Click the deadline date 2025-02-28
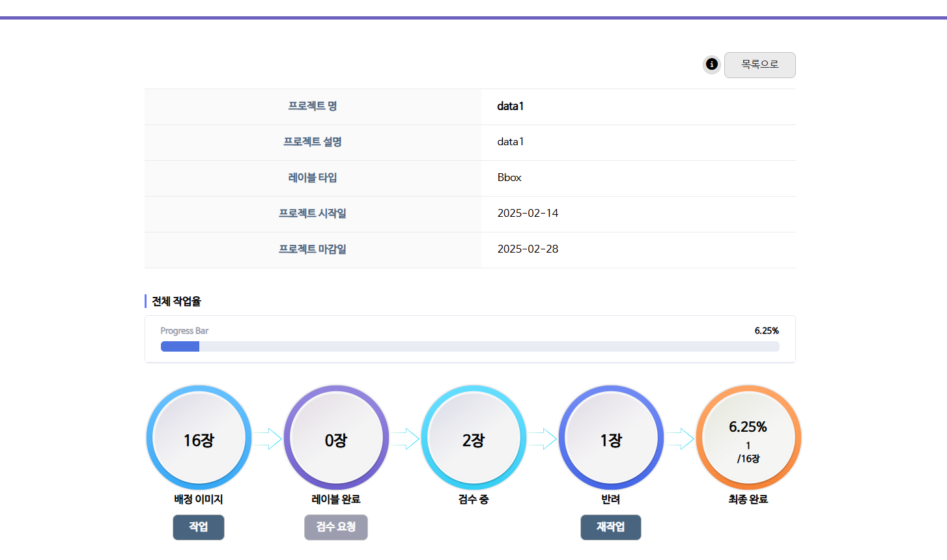Image resolution: width=947 pixels, height=560 pixels. pos(528,249)
